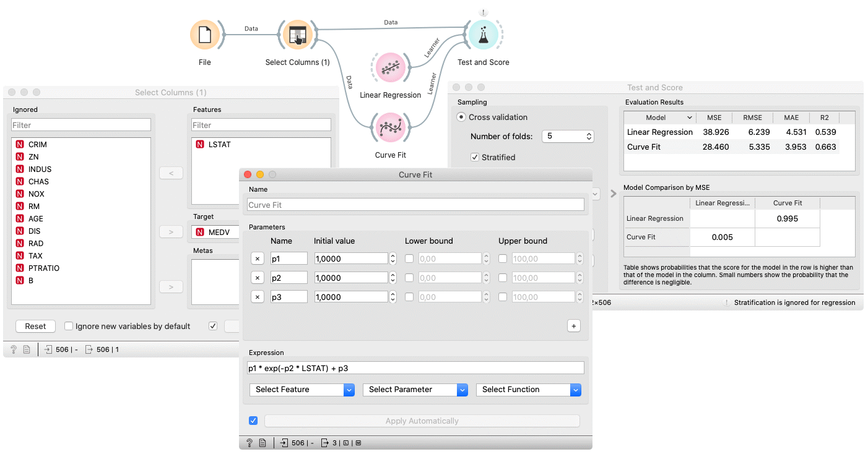Select the Curve Fit widget node
This screenshot has height=462, width=868.
391,127
